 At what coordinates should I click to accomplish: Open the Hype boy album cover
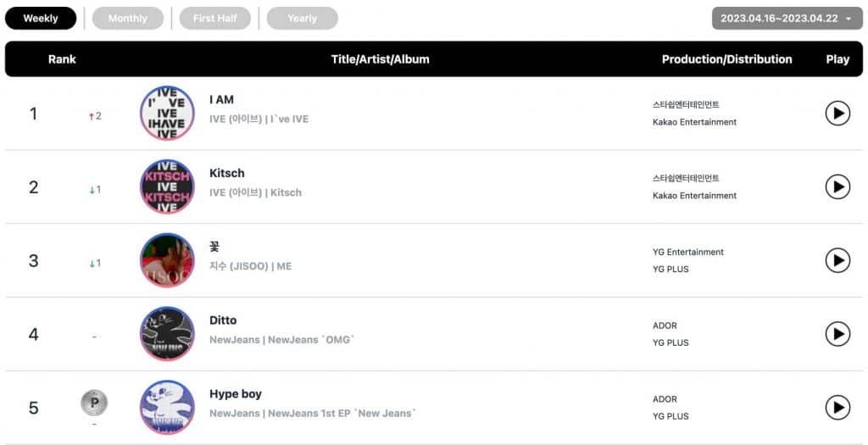[x=167, y=408]
